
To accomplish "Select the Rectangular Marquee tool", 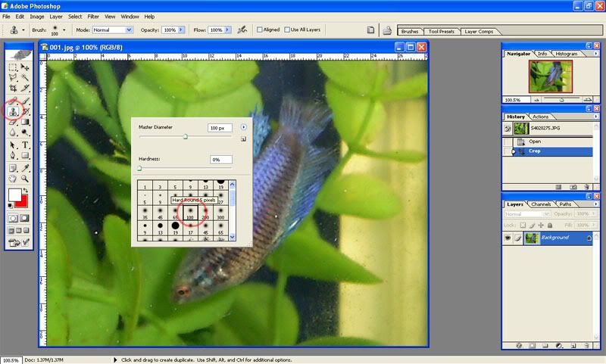I will (x=14, y=67).
